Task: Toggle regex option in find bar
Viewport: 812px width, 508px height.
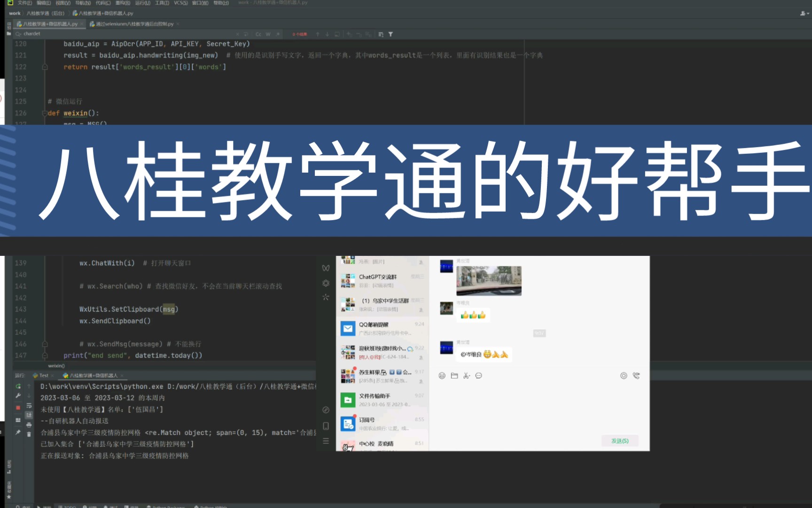Action: (x=278, y=34)
